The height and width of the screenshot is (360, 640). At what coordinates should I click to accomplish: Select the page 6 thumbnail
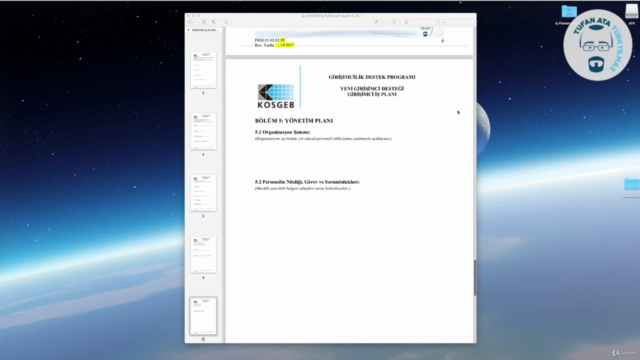(203, 255)
